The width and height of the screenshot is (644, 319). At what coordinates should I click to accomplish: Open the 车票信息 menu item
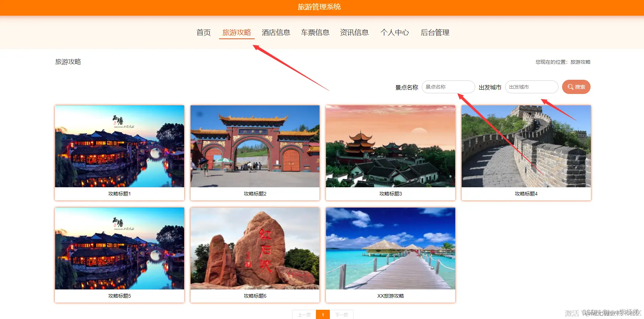(x=315, y=32)
